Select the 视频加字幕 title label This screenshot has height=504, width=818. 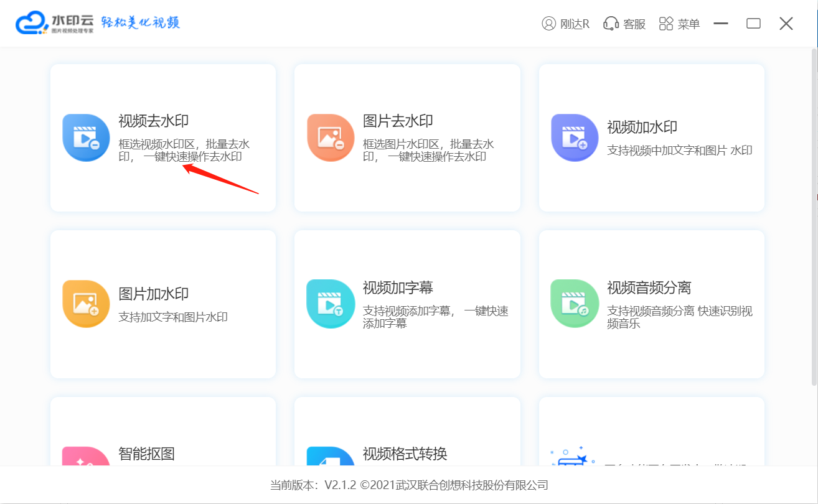coord(398,288)
